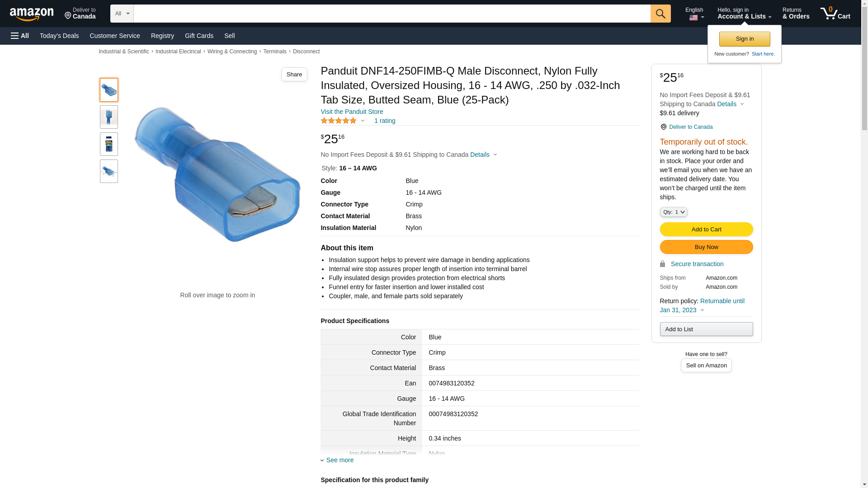Image resolution: width=868 pixels, height=488 pixels.
Task: Open the All search category dropdown
Action: pos(122,14)
